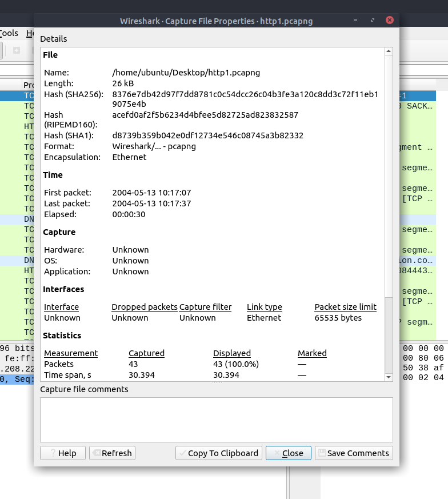Click the 'Packet size limit' column header

click(x=346, y=307)
